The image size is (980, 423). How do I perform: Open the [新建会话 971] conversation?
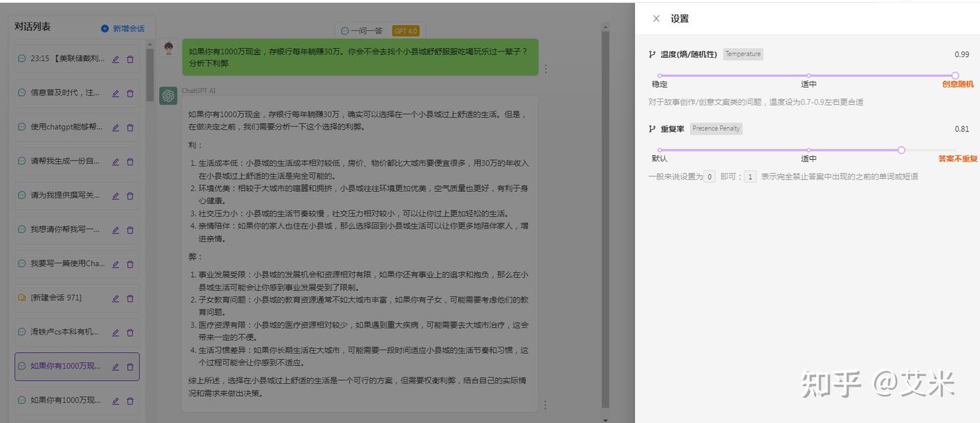77,298
